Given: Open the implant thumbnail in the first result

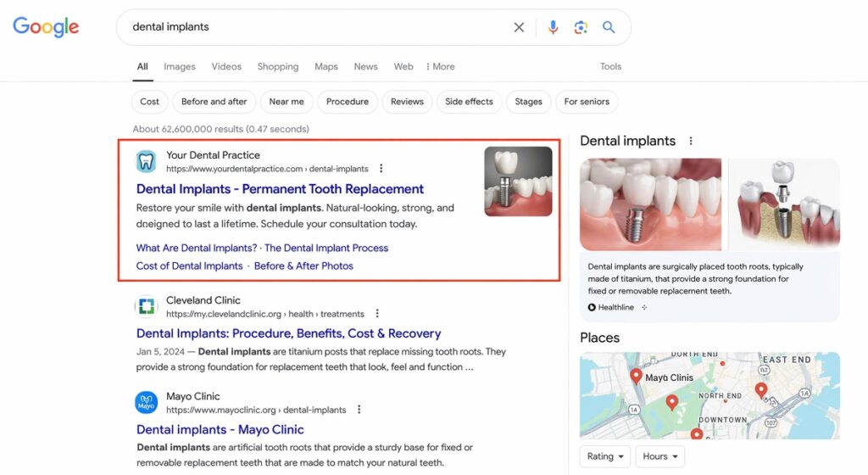Looking at the screenshot, I should point(518,181).
